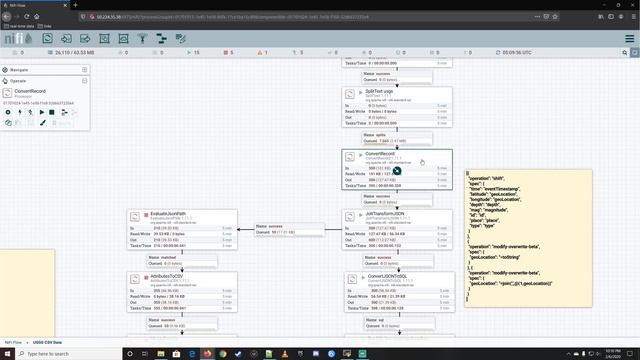Click the yellow Jolt spec label note
This screenshot has width=640, height=360.
529,238
